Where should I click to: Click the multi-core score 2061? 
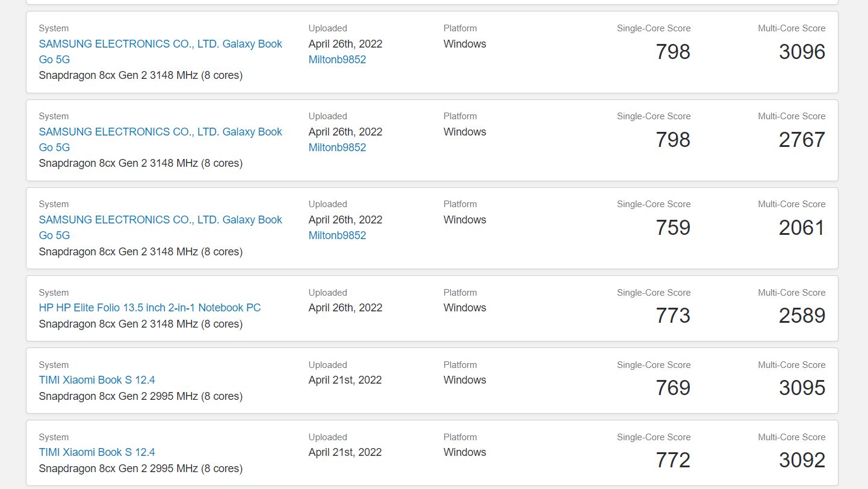802,228
